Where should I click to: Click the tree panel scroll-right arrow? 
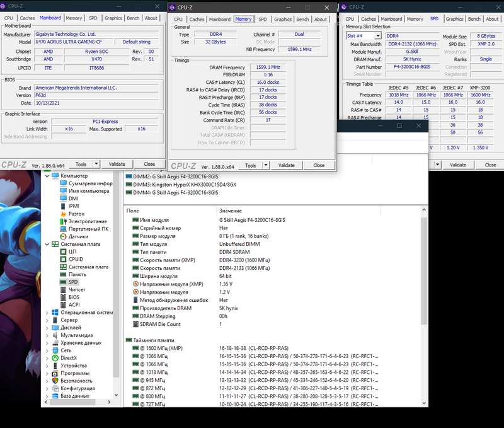click(x=109, y=402)
